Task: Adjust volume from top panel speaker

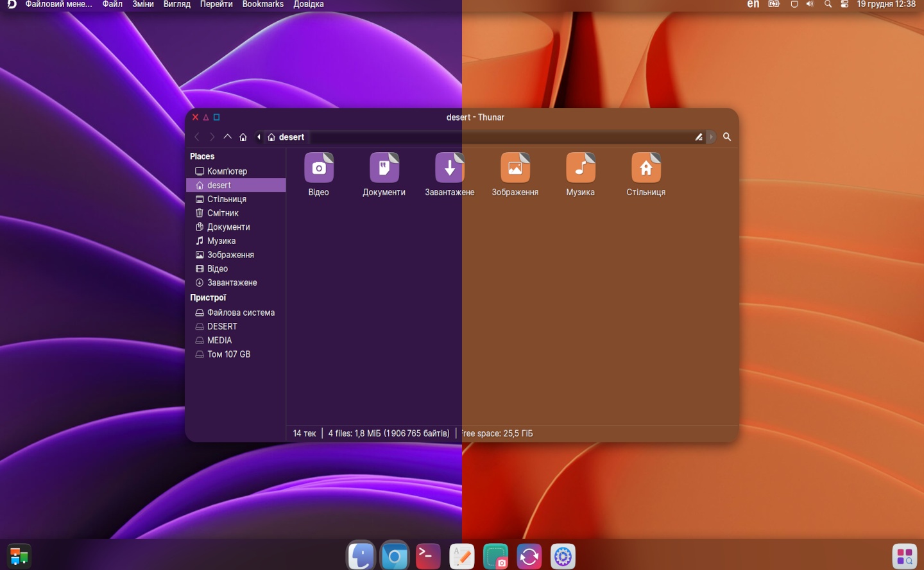Action: (x=810, y=4)
